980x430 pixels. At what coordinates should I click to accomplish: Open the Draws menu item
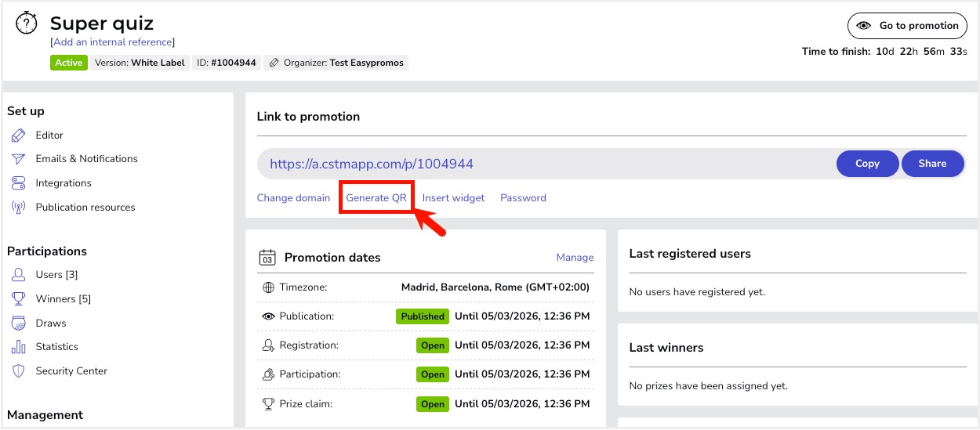click(51, 323)
